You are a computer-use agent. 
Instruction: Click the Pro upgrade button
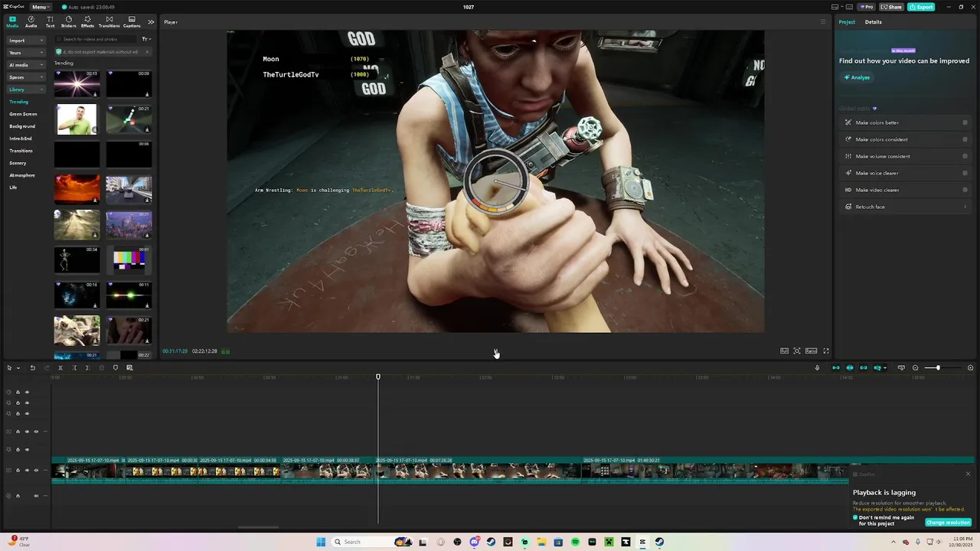(867, 7)
